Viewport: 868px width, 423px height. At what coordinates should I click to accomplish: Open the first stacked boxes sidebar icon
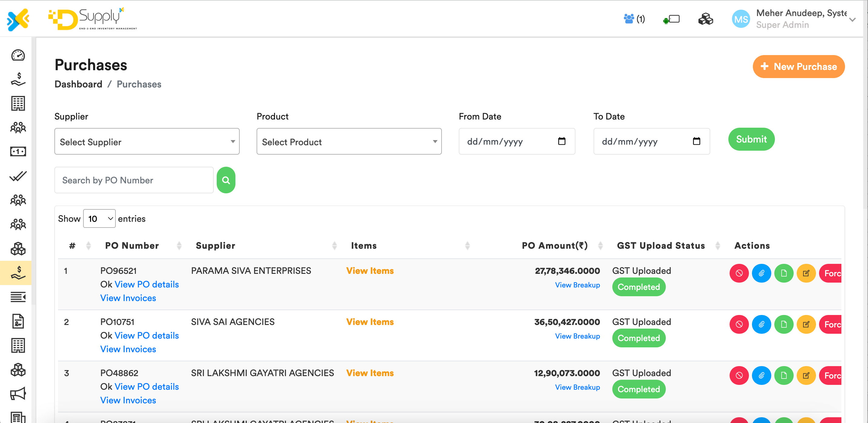18,249
